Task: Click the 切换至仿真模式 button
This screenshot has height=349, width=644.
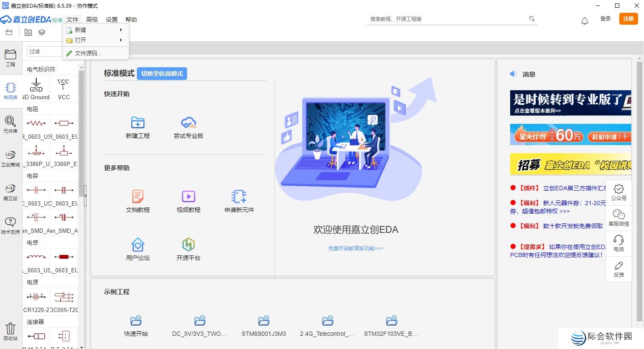Action: [x=162, y=73]
